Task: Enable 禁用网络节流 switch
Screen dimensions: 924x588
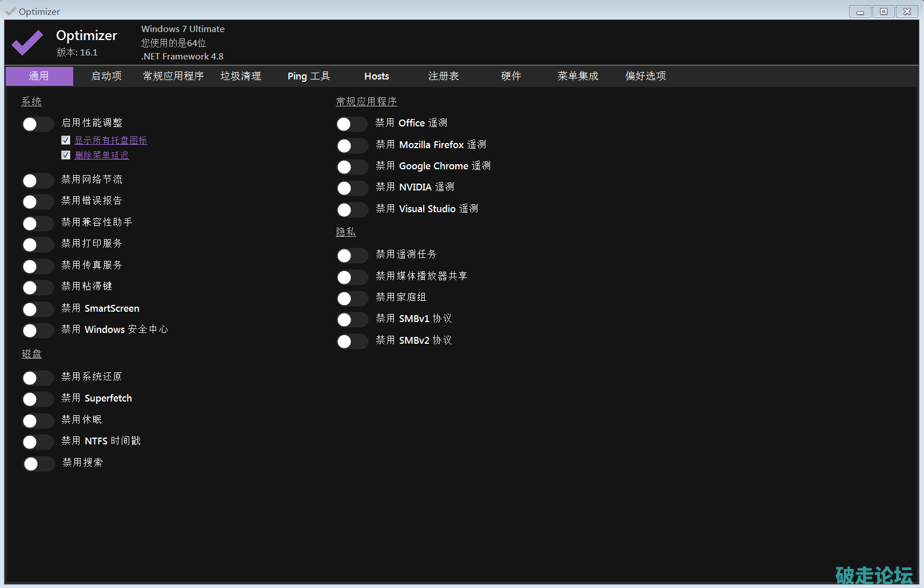Action: (38, 181)
